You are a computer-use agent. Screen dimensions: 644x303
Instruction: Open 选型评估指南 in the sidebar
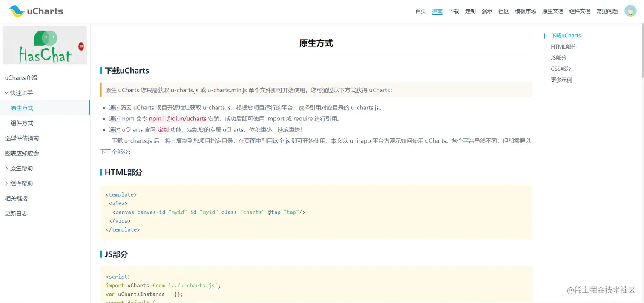22,138
